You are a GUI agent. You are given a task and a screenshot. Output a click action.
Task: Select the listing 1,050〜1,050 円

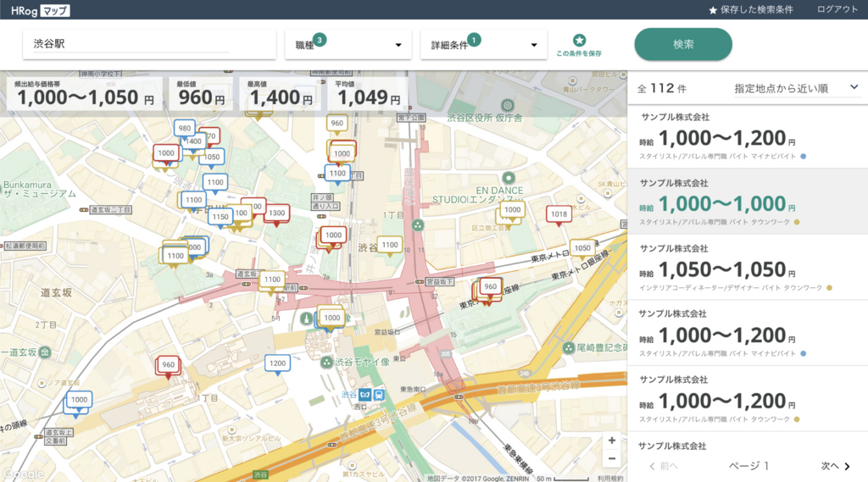coord(748,268)
